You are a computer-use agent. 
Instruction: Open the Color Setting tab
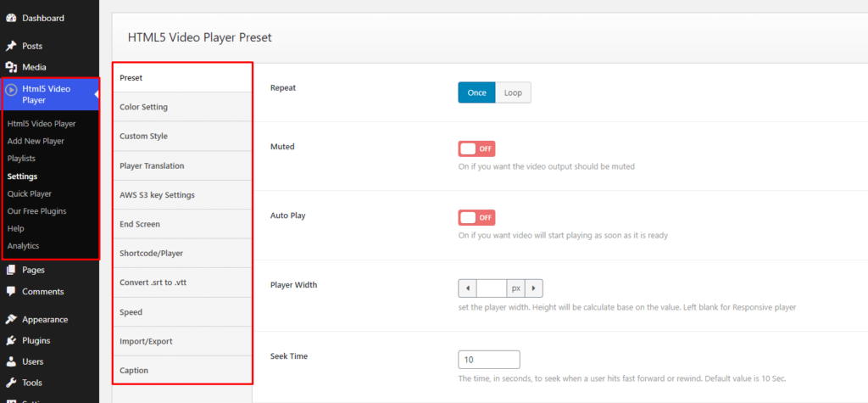pos(182,107)
